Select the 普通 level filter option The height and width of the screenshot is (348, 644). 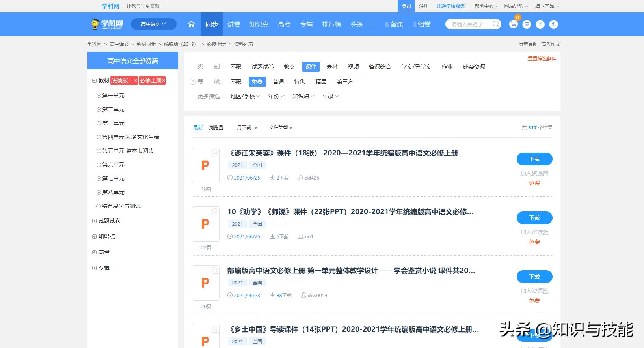click(x=278, y=82)
